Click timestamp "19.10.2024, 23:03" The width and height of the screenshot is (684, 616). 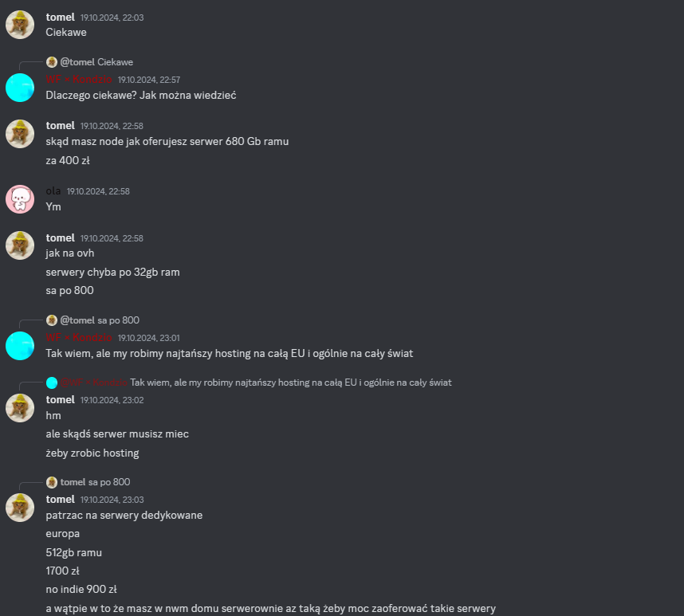[112, 500]
